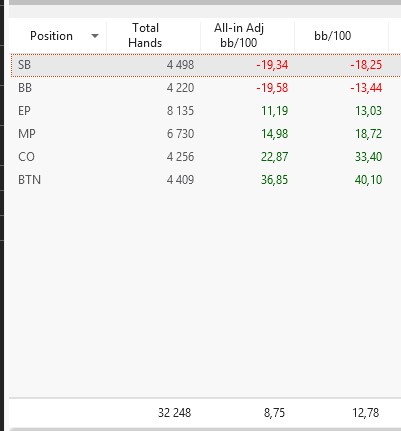
Task: Click the 8,75 summary value
Action: pyautogui.click(x=274, y=413)
